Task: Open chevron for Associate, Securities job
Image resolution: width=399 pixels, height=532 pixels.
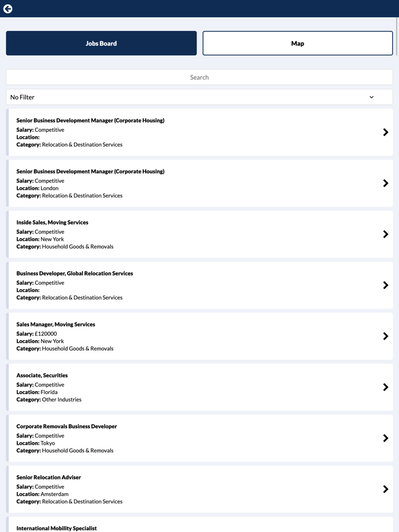Action: 385,387
